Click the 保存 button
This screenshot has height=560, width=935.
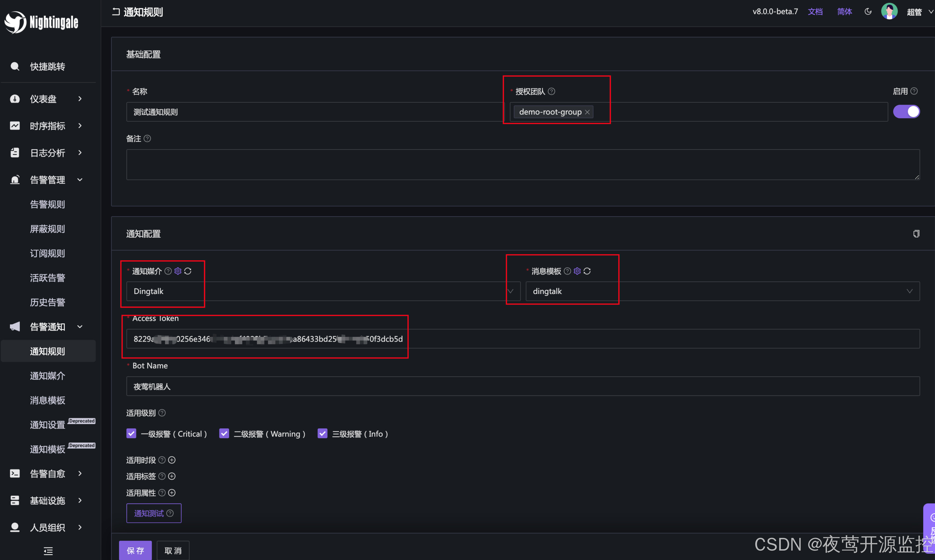pos(135,551)
